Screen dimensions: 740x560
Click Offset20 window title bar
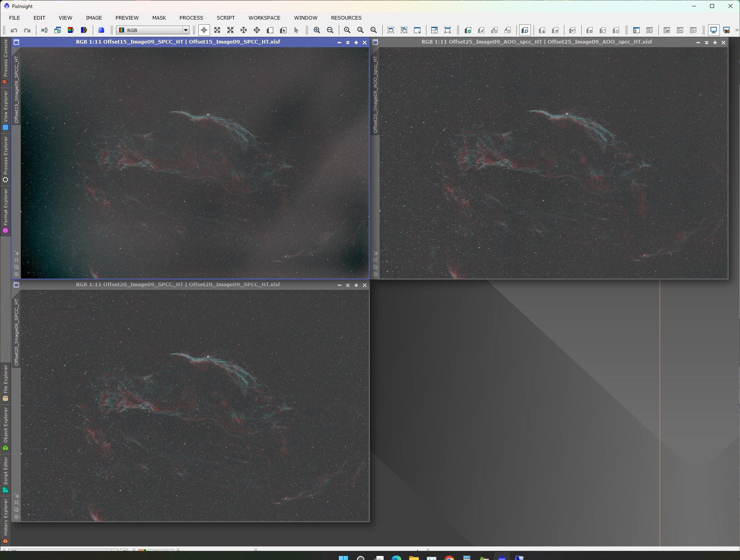(x=178, y=285)
